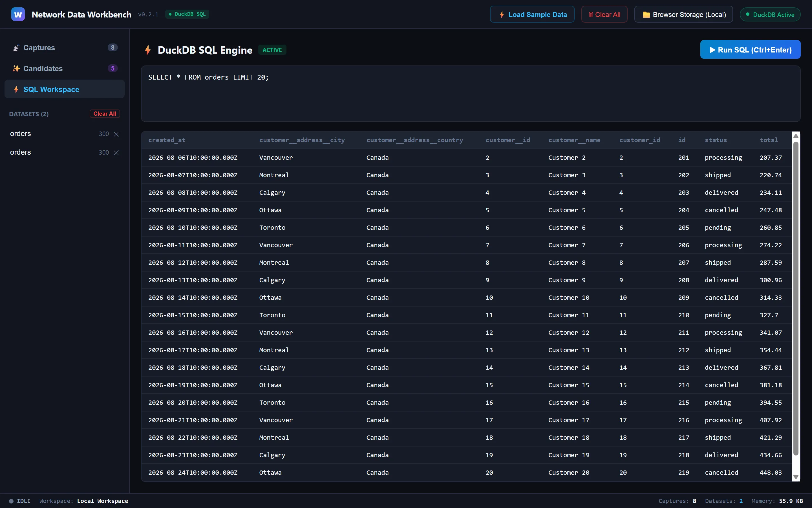Click the cell 'Customer 13'
The width and height of the screenshot is (812, 508).
[x=568, y=350]
